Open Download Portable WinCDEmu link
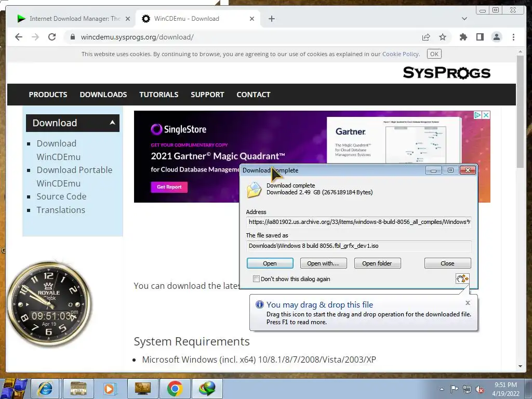532x399 pixels. click(74, 177)
